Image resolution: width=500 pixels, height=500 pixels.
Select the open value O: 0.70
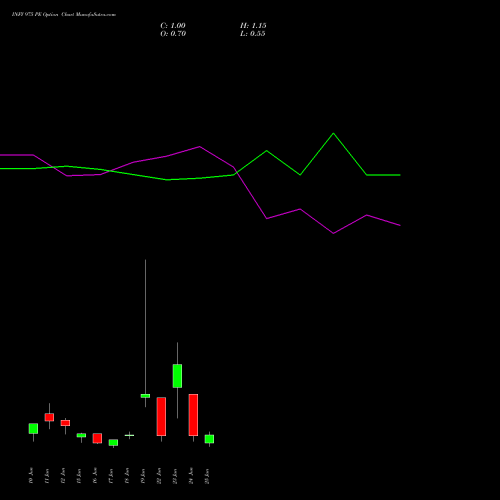point(173,34)
